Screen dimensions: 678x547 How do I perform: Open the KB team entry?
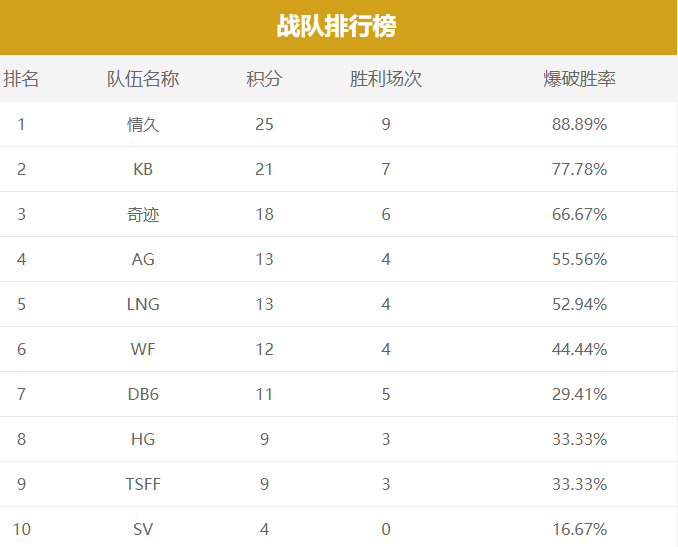[x=143, y=170]
